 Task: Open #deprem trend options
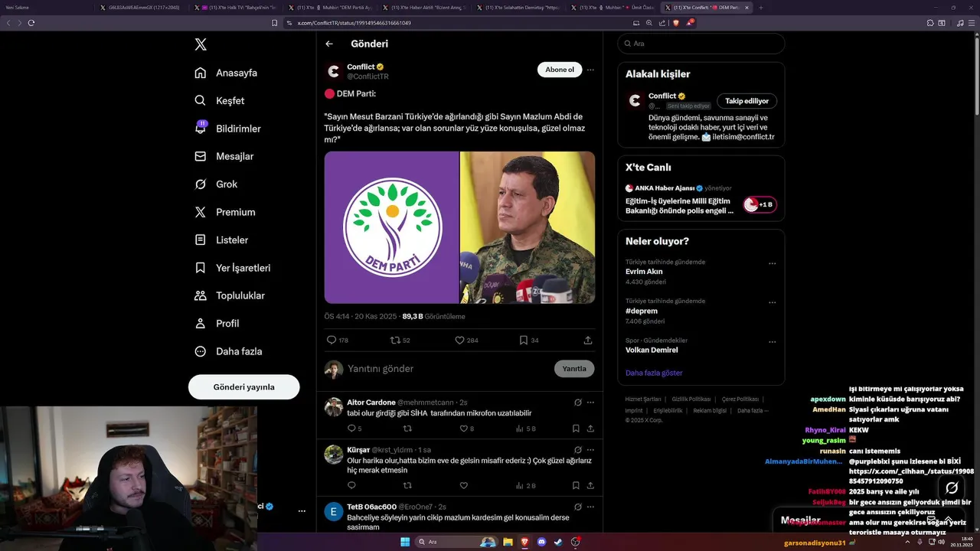[772, 302]
